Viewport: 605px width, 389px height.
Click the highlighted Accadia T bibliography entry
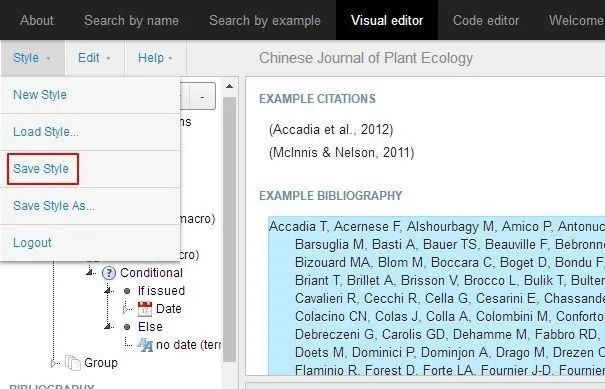[x=436, y=296]
